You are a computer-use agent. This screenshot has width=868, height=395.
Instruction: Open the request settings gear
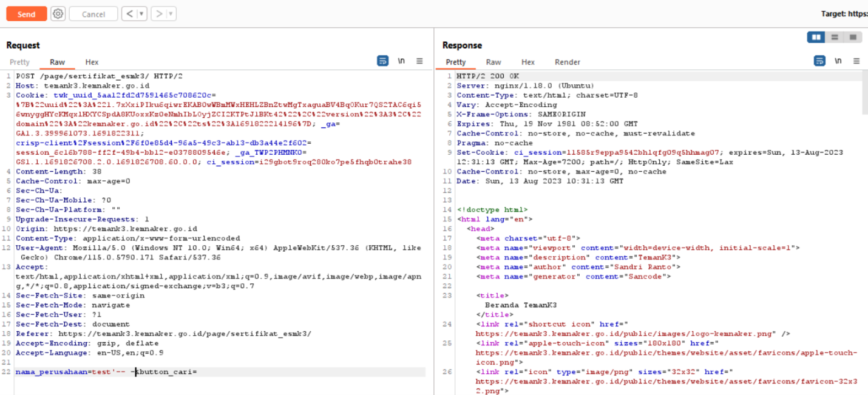(58, 14)
